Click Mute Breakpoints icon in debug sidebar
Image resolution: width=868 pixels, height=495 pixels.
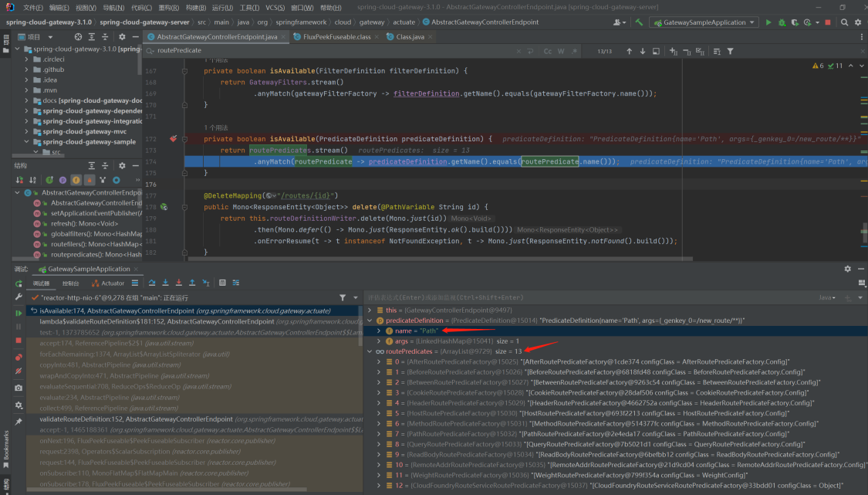[x=19, y=371]
